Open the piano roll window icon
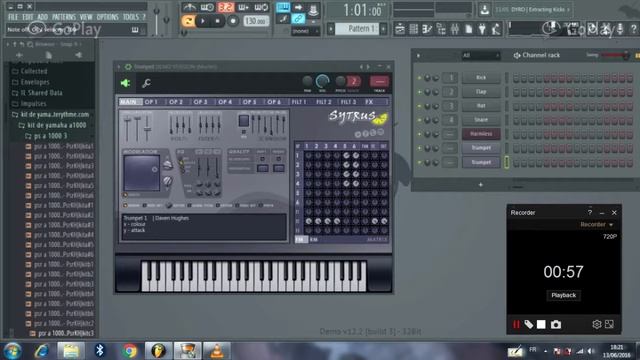This screenshot has width=640, height=360. pos(427,29)
